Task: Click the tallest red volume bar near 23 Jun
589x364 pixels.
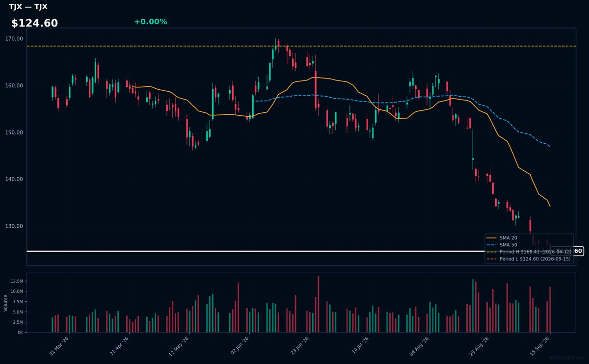Action: tap(318, 304)
